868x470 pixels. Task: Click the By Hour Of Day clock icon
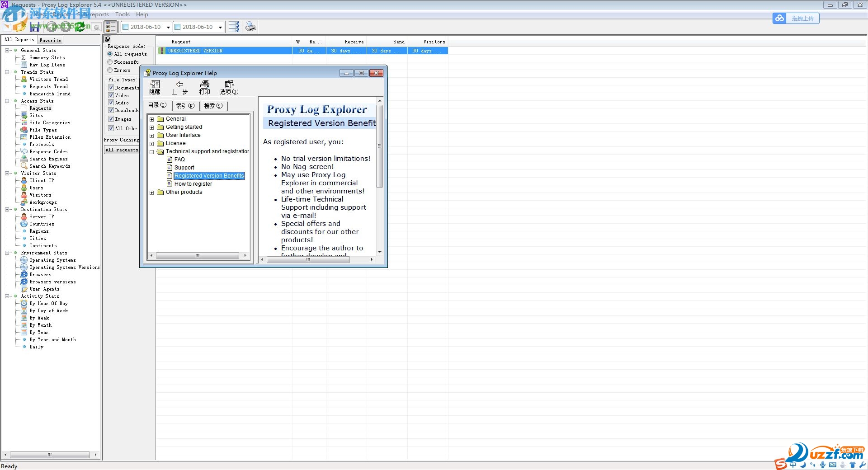[24, 303]
